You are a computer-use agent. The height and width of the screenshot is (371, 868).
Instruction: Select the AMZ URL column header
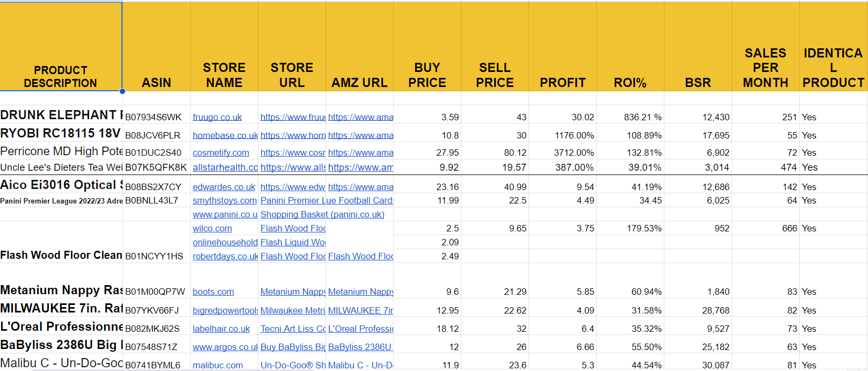[359, 46]
